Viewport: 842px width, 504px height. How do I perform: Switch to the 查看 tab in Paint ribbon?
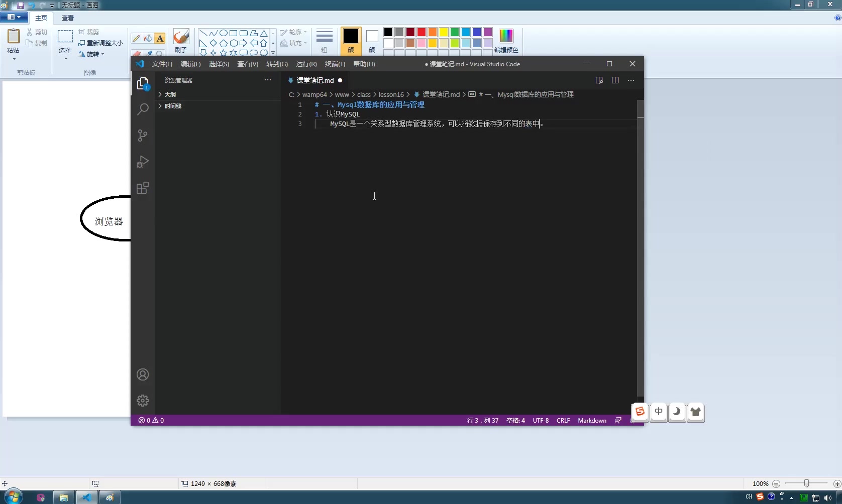tap(68, 18)
